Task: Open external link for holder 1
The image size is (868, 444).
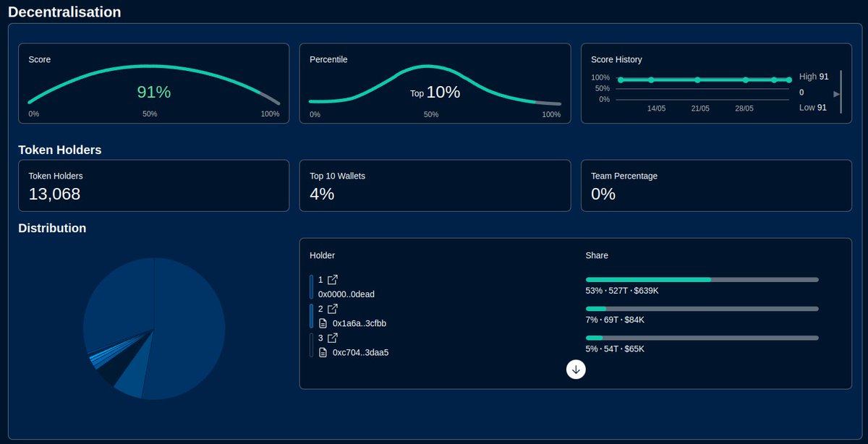Action: tap(333, 280)
